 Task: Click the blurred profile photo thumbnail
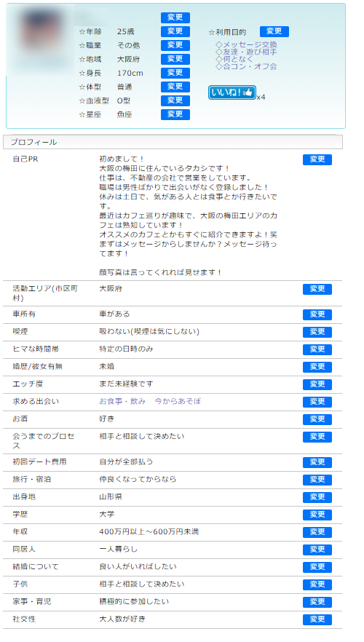40,40
